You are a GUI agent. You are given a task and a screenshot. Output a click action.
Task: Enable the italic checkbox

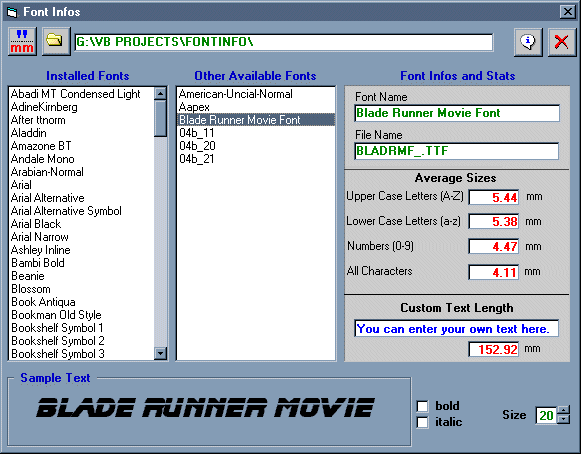tap(422, 422)
